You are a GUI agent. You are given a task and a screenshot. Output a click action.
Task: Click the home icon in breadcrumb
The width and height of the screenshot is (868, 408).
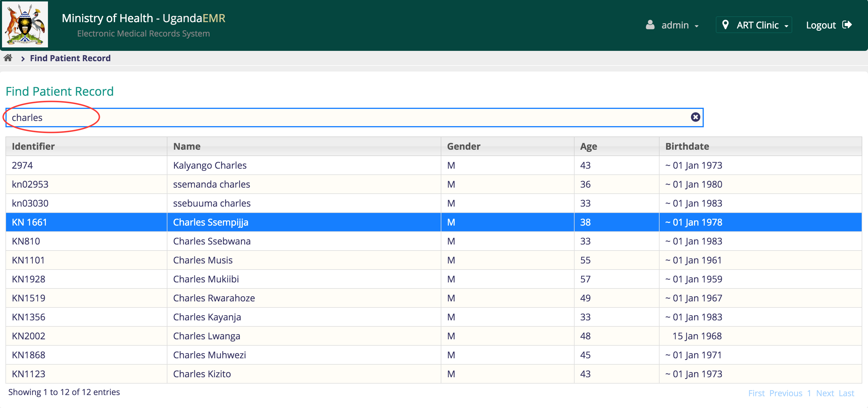8,58
